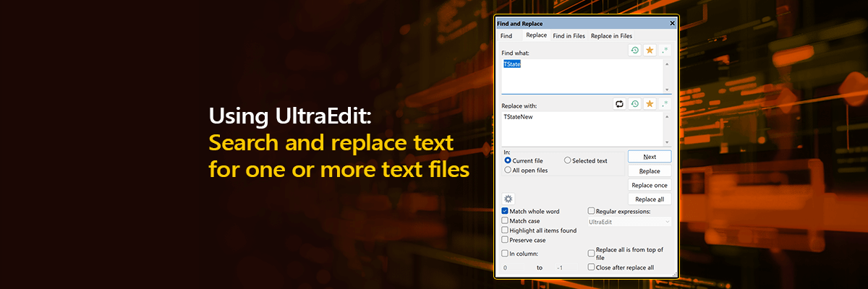Open regex helper icon beside Replace with
This screenshot has height=289, width=868.
pos(665,104)
